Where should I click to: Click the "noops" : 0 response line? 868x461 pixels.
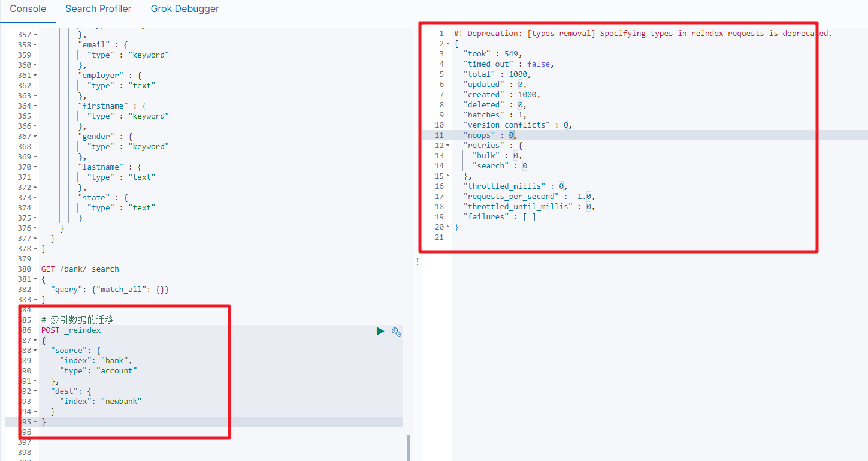[491, 135]
